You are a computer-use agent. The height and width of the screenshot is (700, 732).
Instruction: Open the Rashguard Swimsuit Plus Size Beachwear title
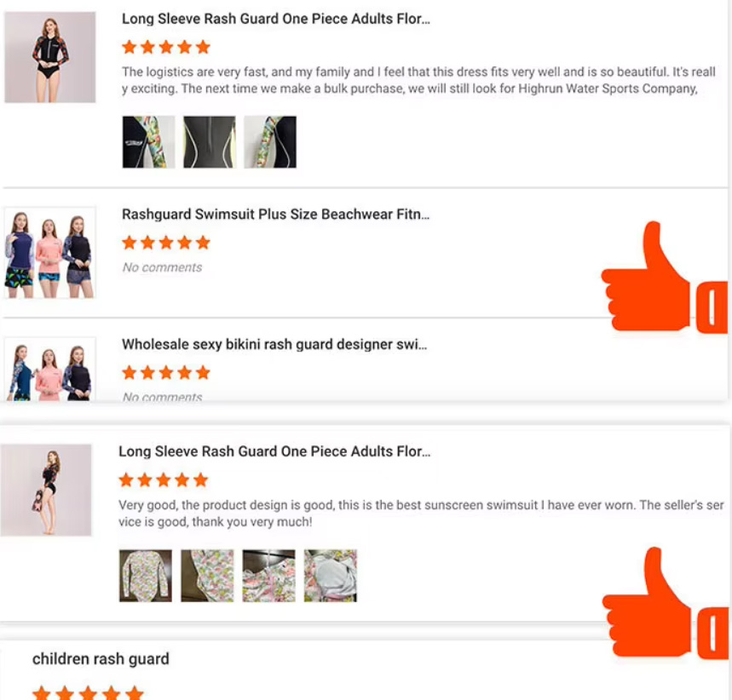275,215
